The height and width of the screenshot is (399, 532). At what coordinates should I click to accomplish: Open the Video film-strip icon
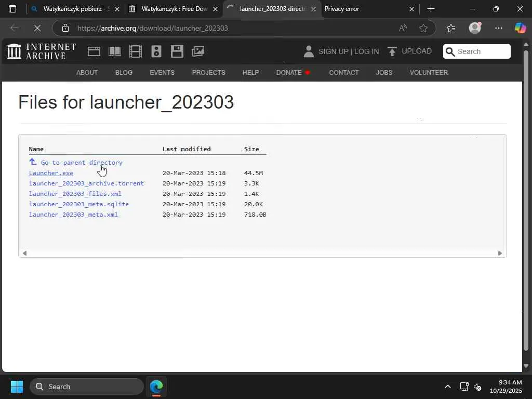(136, 51)
